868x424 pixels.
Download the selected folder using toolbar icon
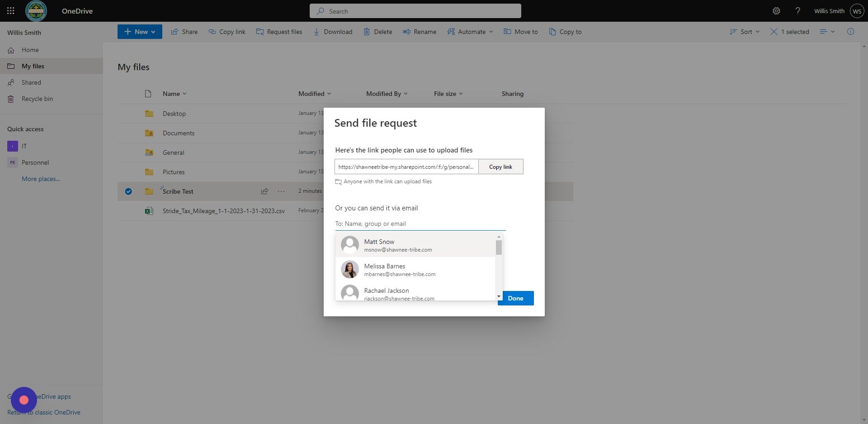pyautogui.click(x=316, y=32)
